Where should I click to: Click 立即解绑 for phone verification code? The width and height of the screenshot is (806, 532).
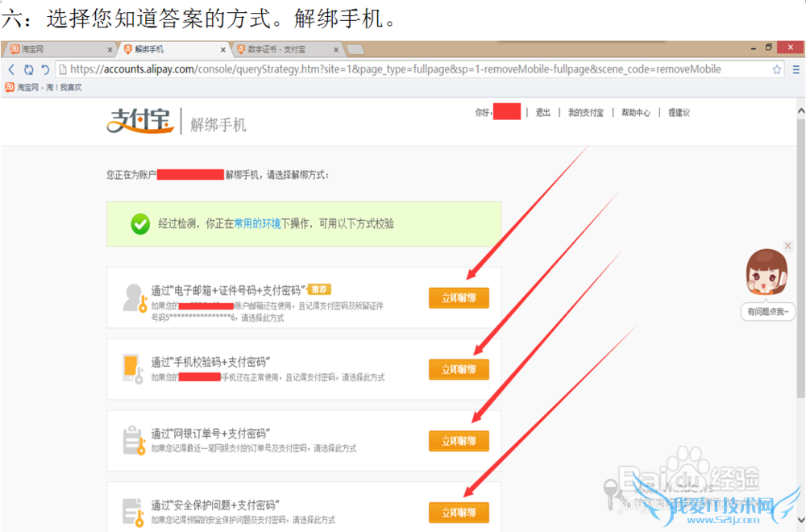(x=459, y=369)
